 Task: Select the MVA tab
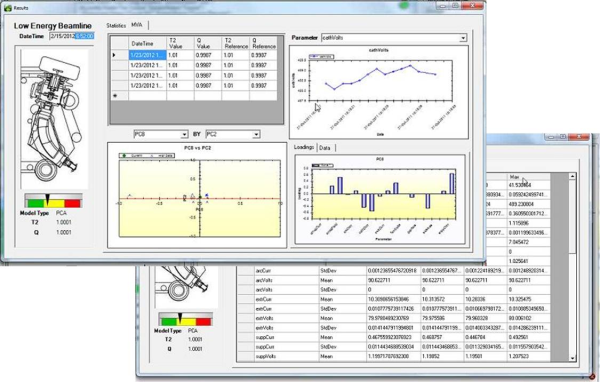pos(137,25)
